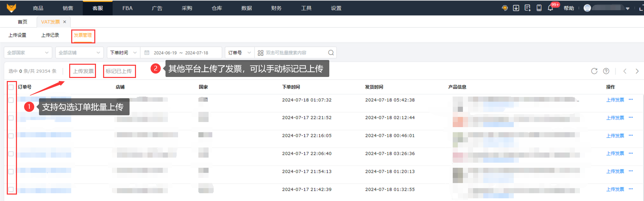Open the download center icon
This screenshot has height=201, width=644.
click(x=516, y=8)
